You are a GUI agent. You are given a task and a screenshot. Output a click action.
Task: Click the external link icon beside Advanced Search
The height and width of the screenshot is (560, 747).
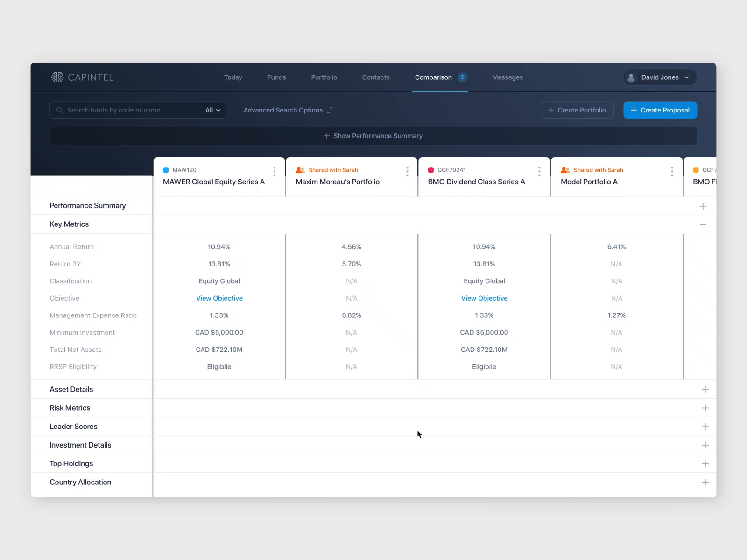pos(330,110)
